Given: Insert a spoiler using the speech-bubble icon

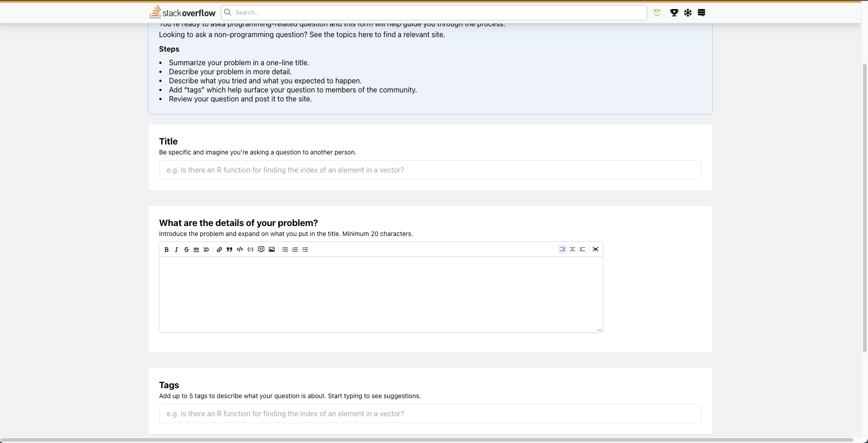Looking at the screenshot, I should coord(261,250).
